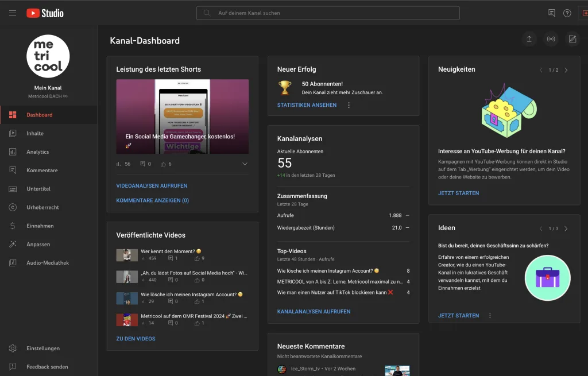Click the Statistiken ansehen link
This screenshot has height=376, width=588.
point(307,106)
